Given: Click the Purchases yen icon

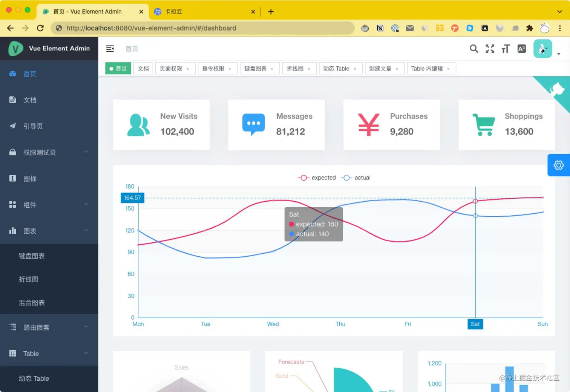Looking at the screenshot, I should pyautogui.click(x=368, y=125).
